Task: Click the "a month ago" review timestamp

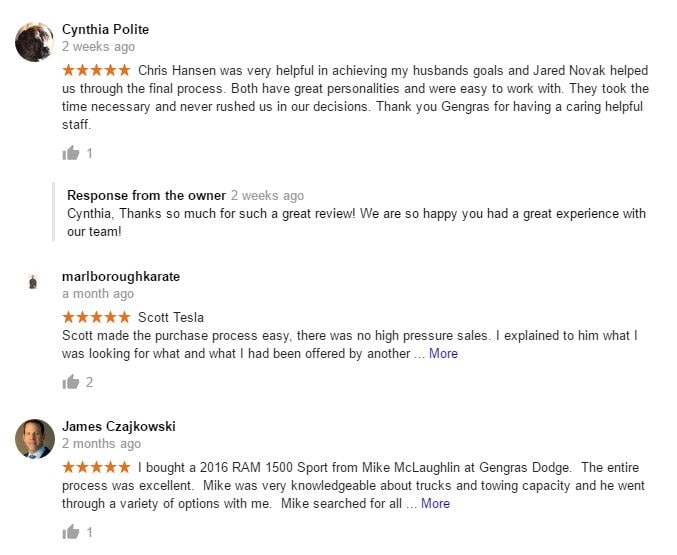Action: tap(98, 294)
